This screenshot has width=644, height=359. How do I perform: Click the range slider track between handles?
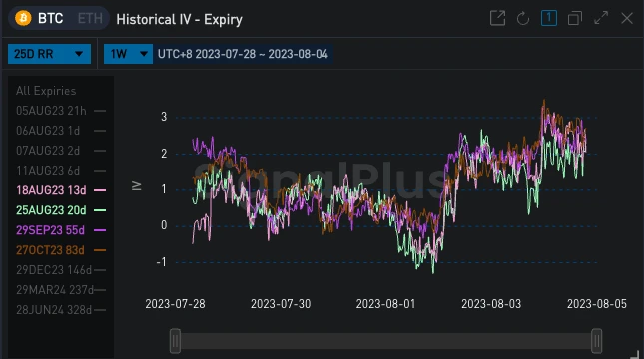(385, 340)
